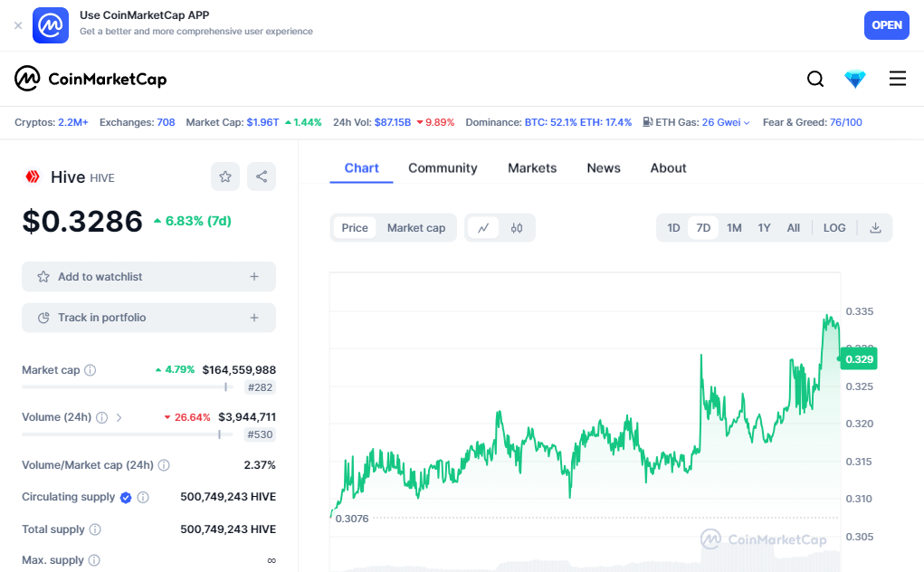Click the star favorite icon beside Hive
Viewport: 924px width, 572px height.
pos(225,176)
